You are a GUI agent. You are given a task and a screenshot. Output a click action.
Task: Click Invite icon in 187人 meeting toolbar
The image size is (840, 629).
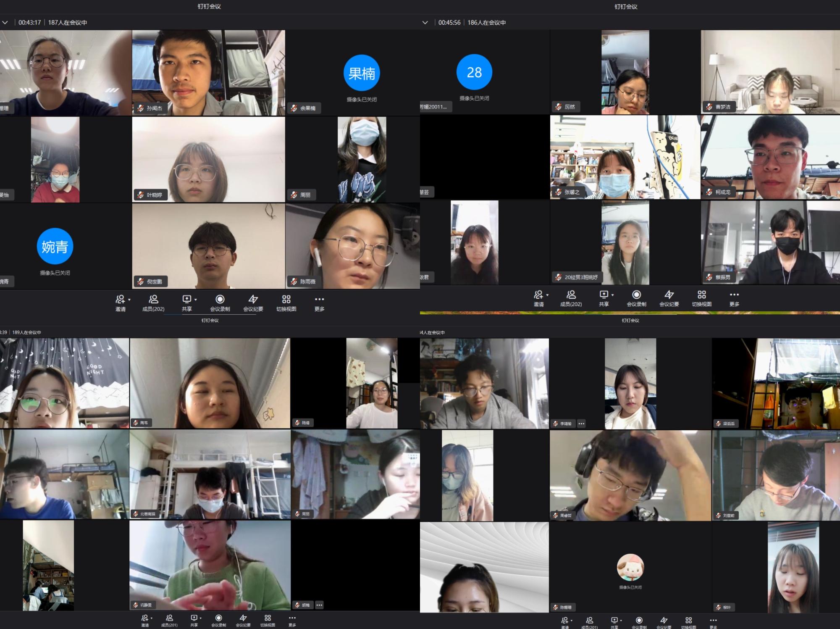(x=120, y=299)
